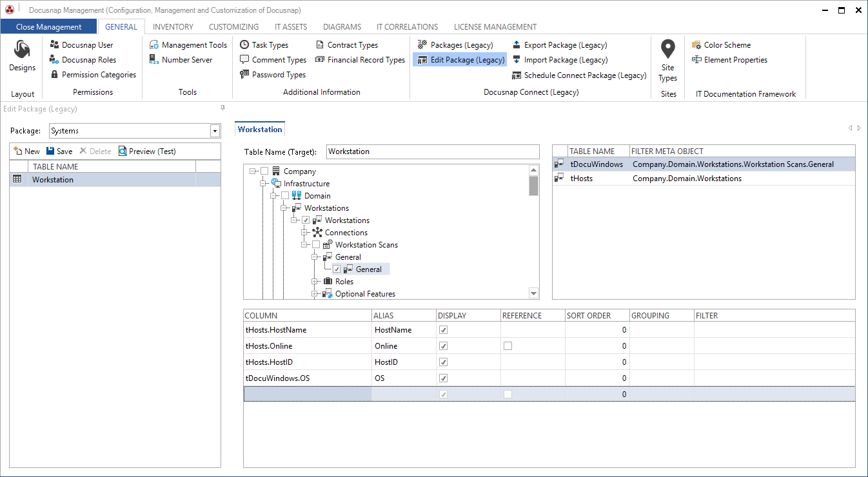Click tree view scroll down arrow

[534, 294]
